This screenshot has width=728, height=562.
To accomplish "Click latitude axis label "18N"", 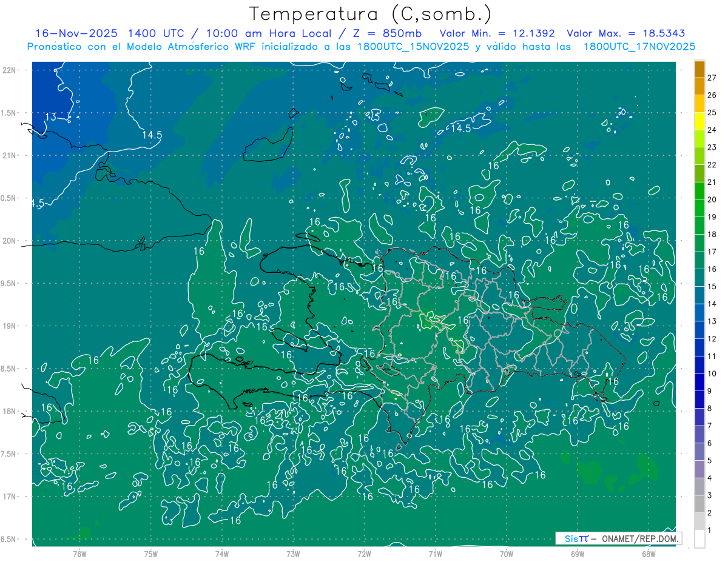I will tap(10, 412).
